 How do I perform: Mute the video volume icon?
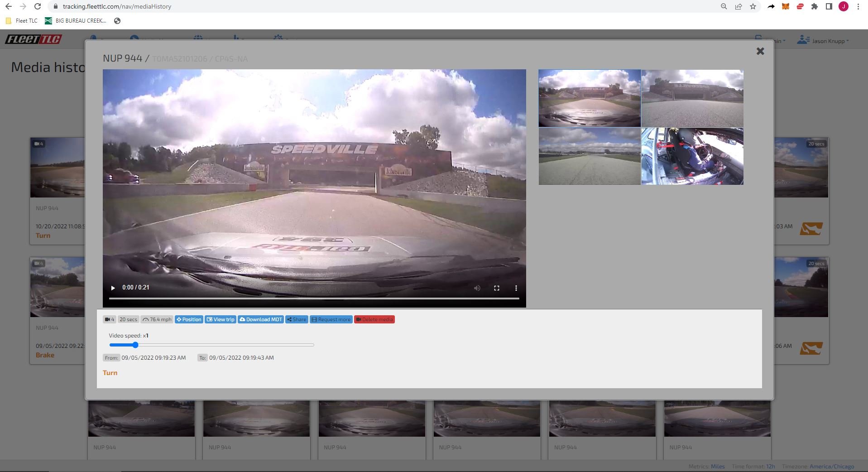click(477, 288)
